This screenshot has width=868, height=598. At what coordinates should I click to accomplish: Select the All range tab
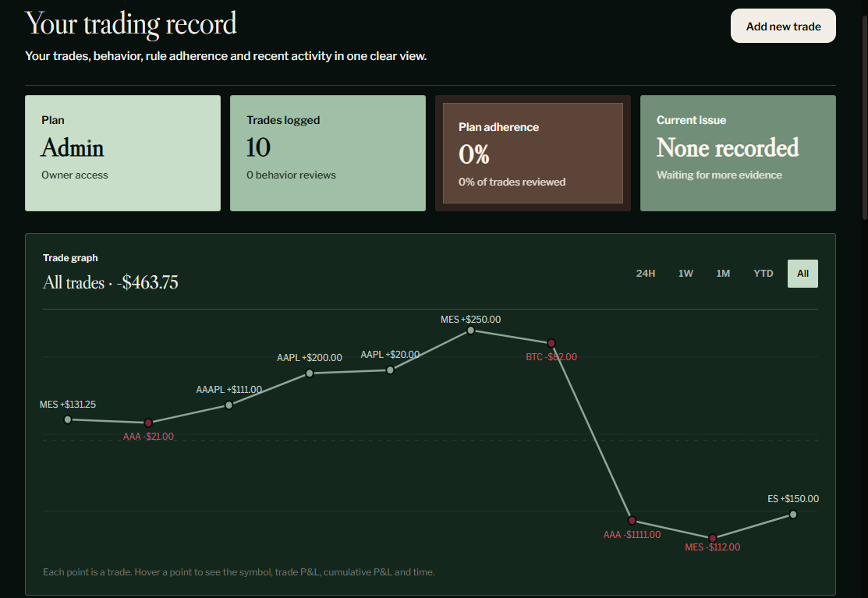[802, 274]
